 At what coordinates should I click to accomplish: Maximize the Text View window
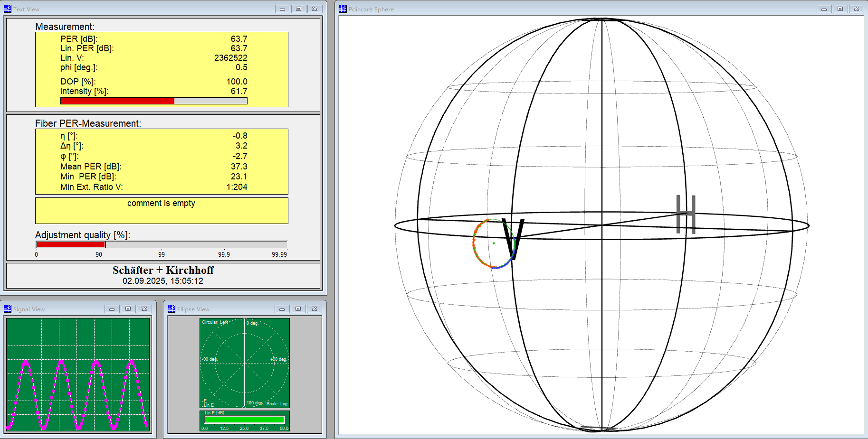298,9
